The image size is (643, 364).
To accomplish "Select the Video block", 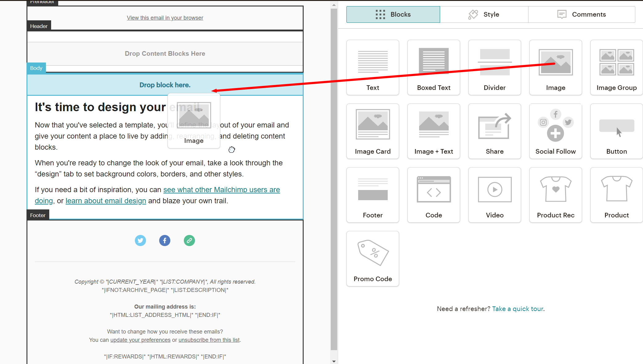I will tap(495, 195).
